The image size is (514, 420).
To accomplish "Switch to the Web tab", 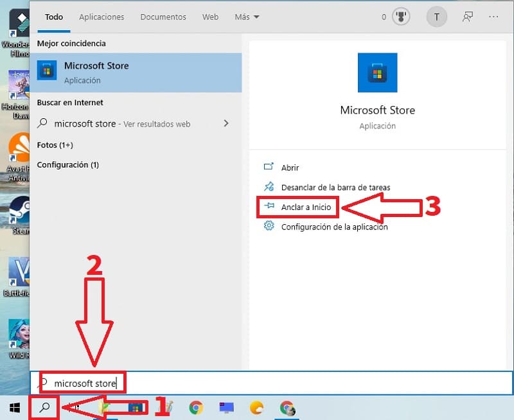I will click(210, 17).
